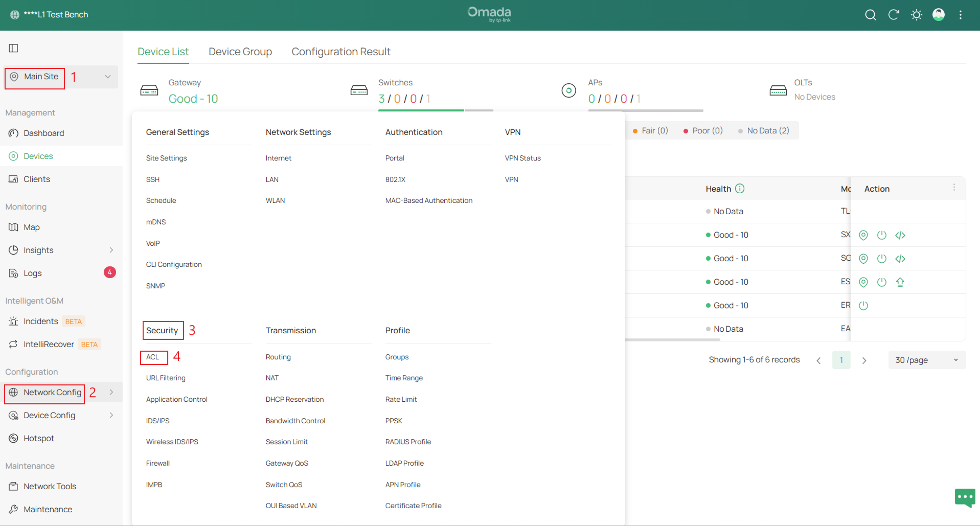Image resolution: width=980 pixels, height=526 pixels.
Task: Open the live chat support bubble
Action: [965, 497]
